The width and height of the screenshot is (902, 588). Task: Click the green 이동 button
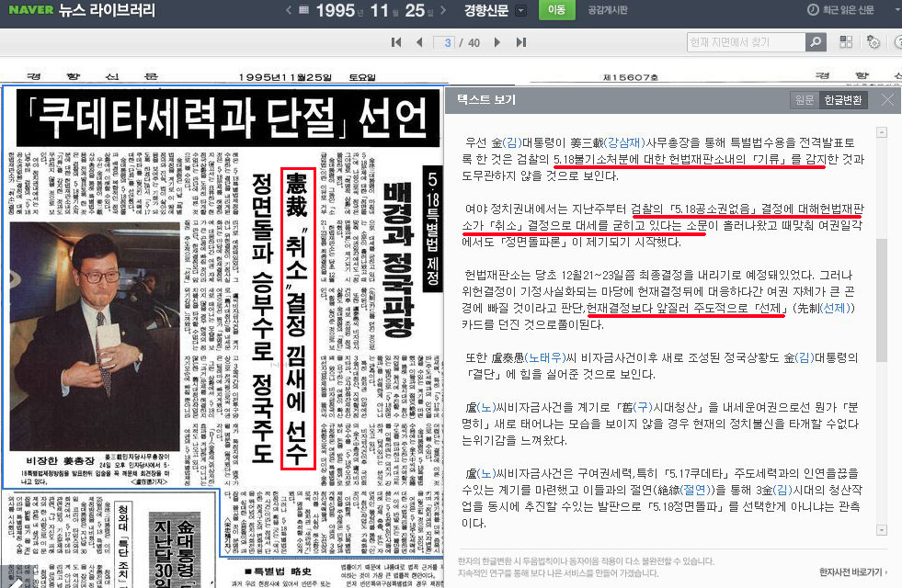tap(557, 10)
